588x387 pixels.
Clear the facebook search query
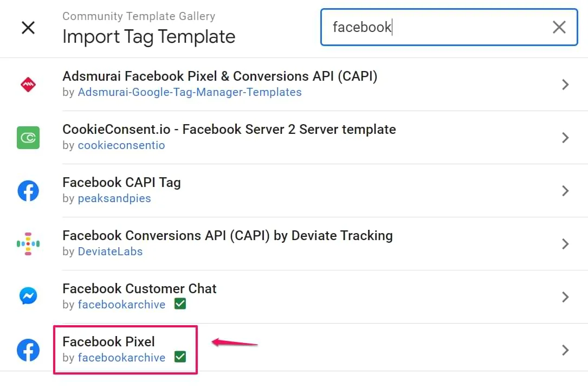pos(559,27)
